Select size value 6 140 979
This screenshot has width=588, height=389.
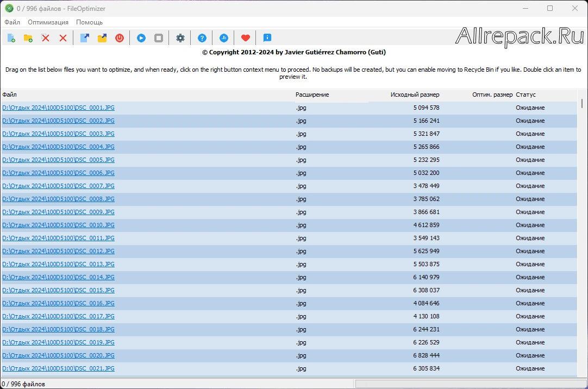pyautogui.click(x=427, y=277)
